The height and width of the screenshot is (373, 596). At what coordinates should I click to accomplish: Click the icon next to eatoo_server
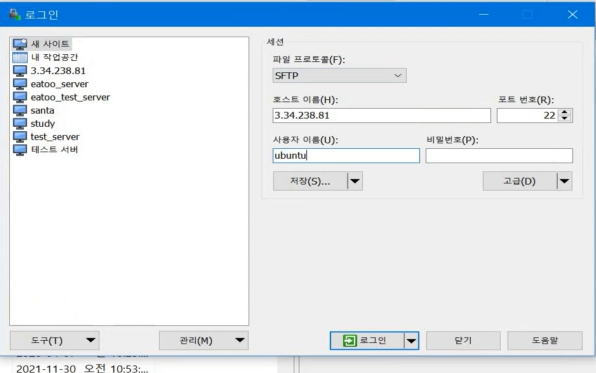(x=20, y=84)
